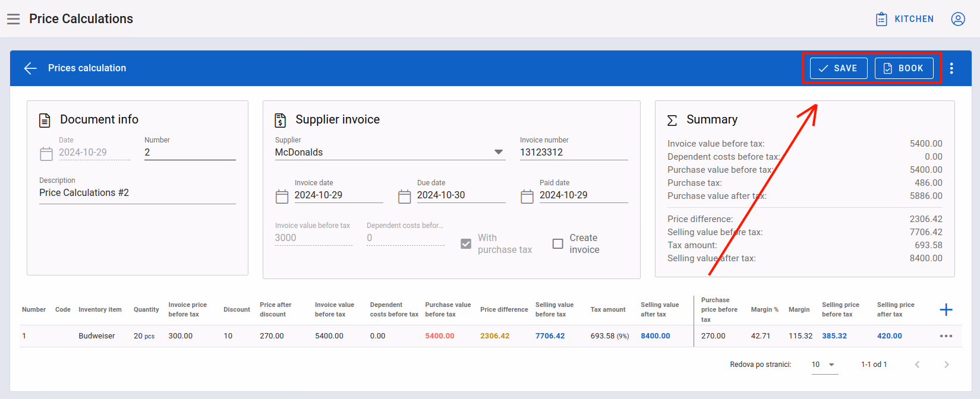The height and width of the screenshot is (399, 980).
Task: Open the vertical three-dot header menu
Action: [951, 68]
